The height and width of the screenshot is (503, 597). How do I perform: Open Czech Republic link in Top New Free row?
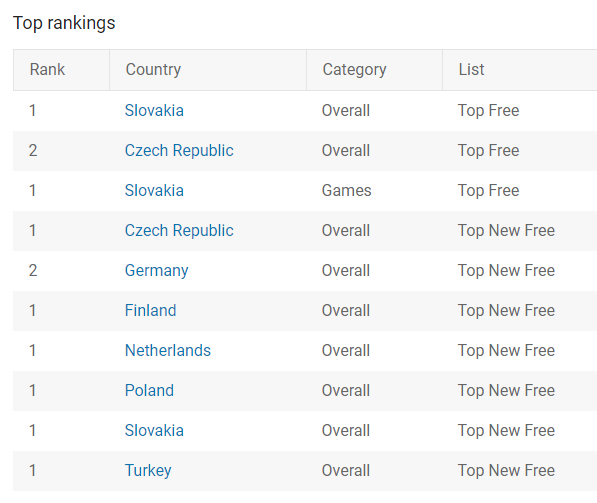tap(179, 231)
